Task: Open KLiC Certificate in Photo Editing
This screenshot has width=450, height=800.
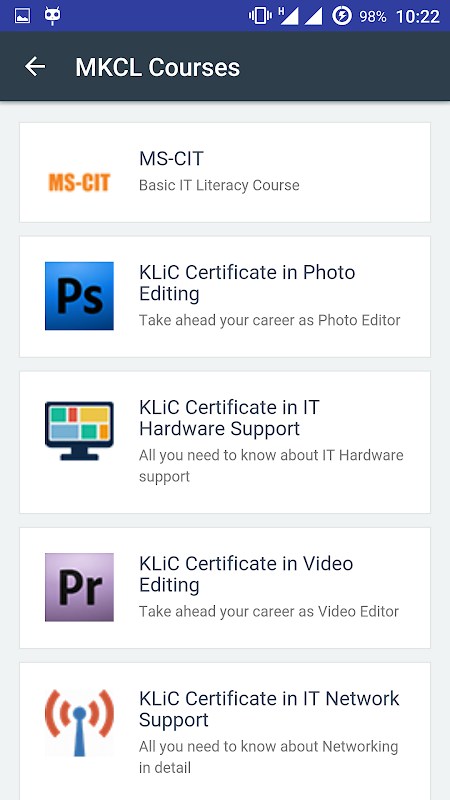Action: pos(247,283)
